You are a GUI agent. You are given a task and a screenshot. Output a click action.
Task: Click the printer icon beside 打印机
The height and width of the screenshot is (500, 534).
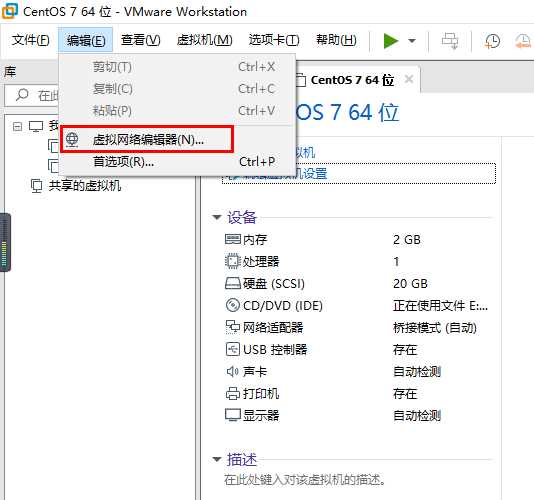click(233, 393)
